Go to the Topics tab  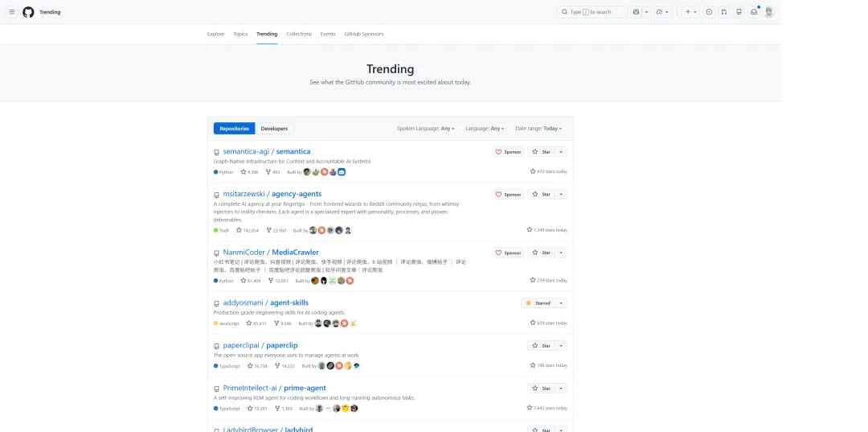pos(240,35)
